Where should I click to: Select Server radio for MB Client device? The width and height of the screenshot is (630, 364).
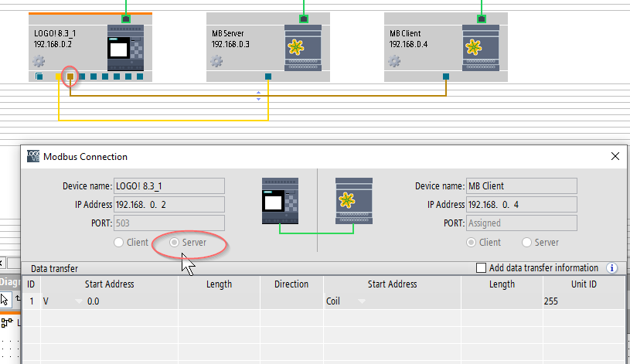526,242
